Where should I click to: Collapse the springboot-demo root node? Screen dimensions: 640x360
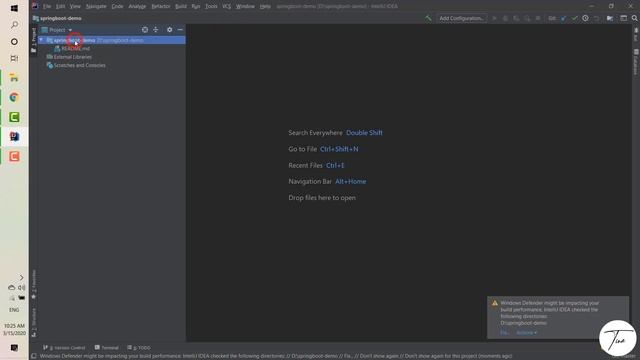(x=41, y=40)
